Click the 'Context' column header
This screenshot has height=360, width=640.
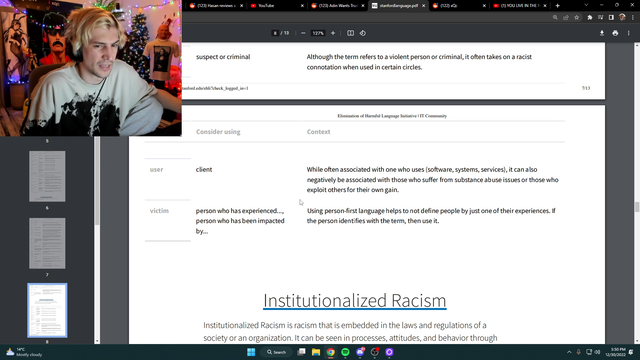318,132
